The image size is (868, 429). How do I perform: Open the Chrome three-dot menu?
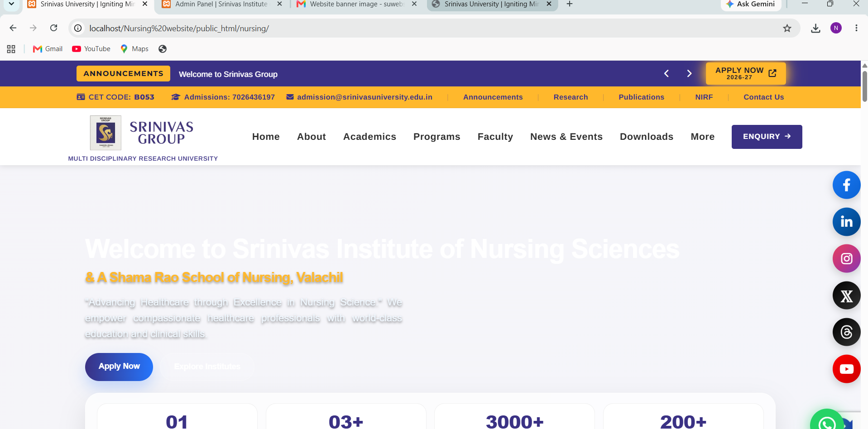[x=856, y=28]
